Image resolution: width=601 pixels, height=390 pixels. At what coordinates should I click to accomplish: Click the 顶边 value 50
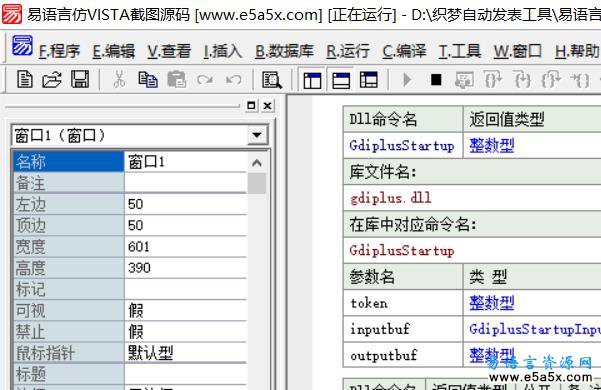pos(186,225)
